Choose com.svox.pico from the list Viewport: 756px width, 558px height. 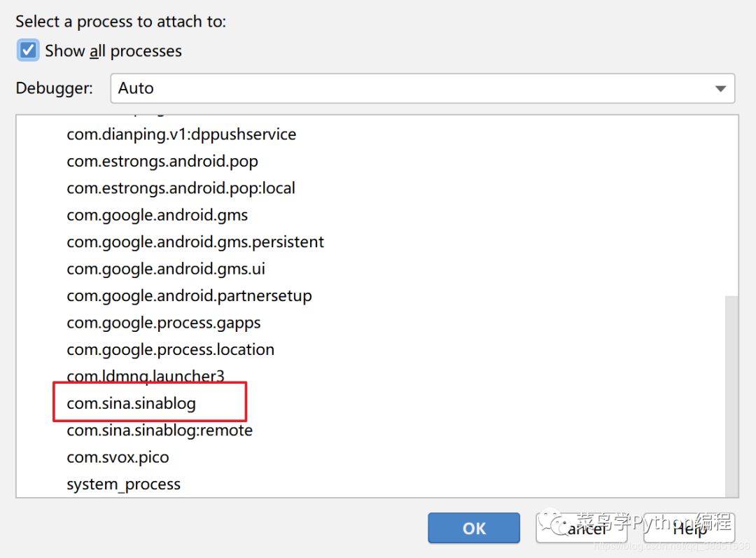(x=118, y=457)
